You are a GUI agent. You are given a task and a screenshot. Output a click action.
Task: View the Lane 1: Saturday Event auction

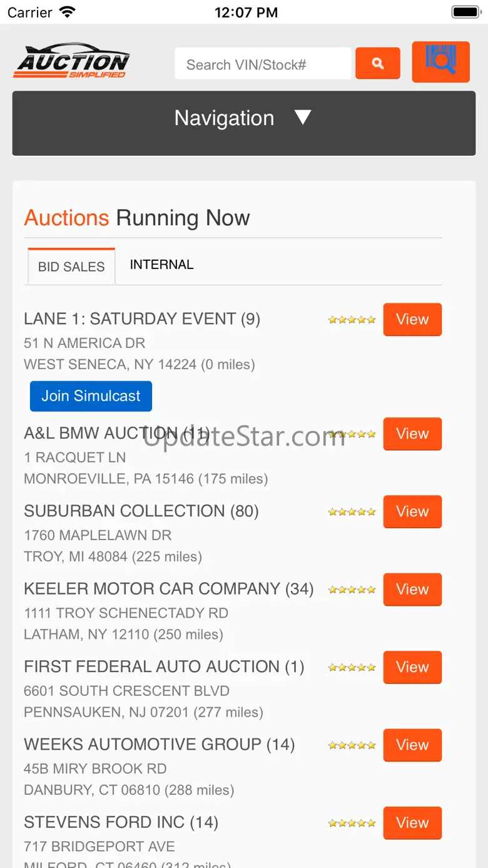tap(412, 320)
